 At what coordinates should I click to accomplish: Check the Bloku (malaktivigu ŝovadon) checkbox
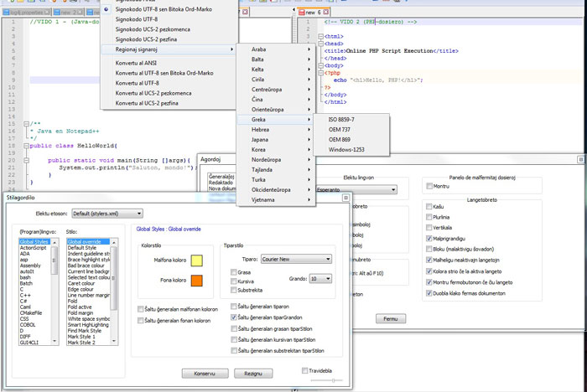click(x=429, y=249)
